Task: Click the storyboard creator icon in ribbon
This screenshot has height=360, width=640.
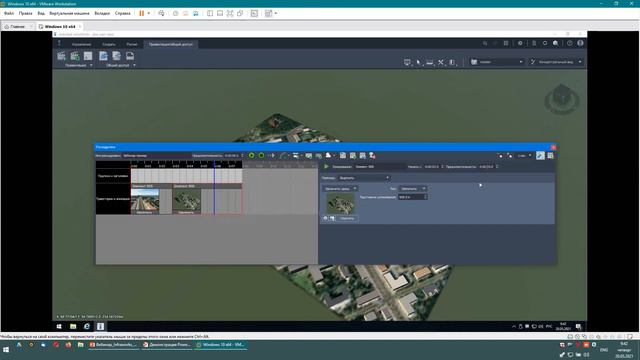Action: click(x=61, y=56)
